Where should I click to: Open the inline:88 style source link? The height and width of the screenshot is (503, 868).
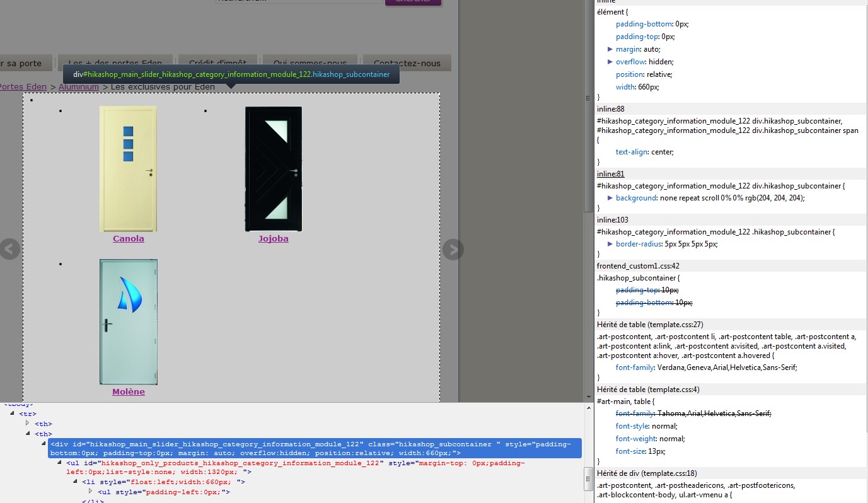tap(611, 109)
